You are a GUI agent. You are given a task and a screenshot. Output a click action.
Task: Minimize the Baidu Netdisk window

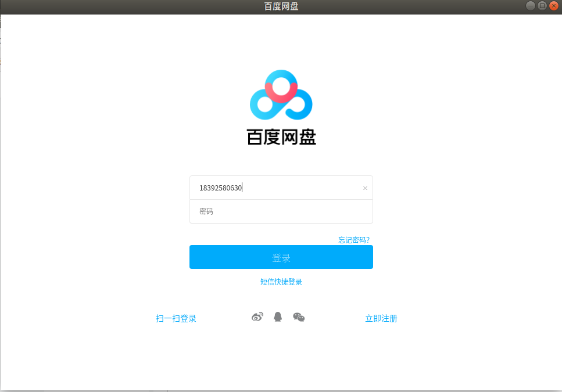pos(531,5)
